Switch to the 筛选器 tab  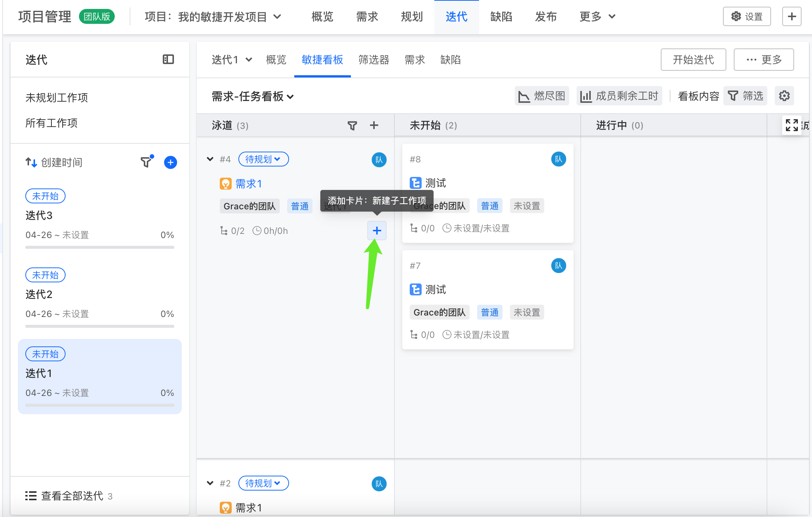coord(374,60)
